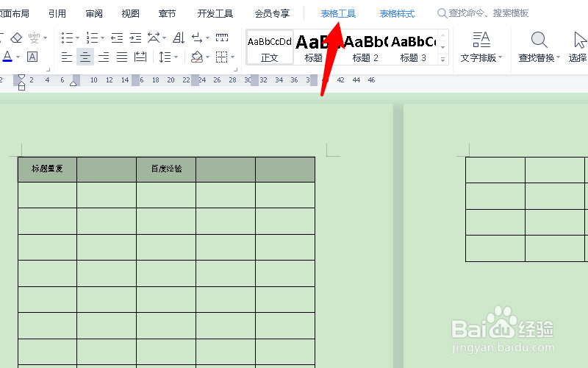Expand numbering style dropdown
Image resolution: width=588 pixels, height=368 pixels.
pyautogui.click(x=102, y=38)
